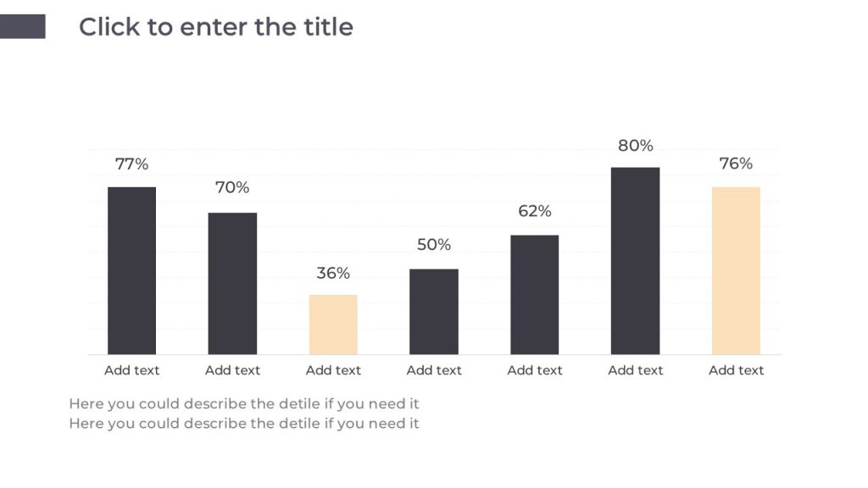Select the 50% dark bar

point(434,312)
